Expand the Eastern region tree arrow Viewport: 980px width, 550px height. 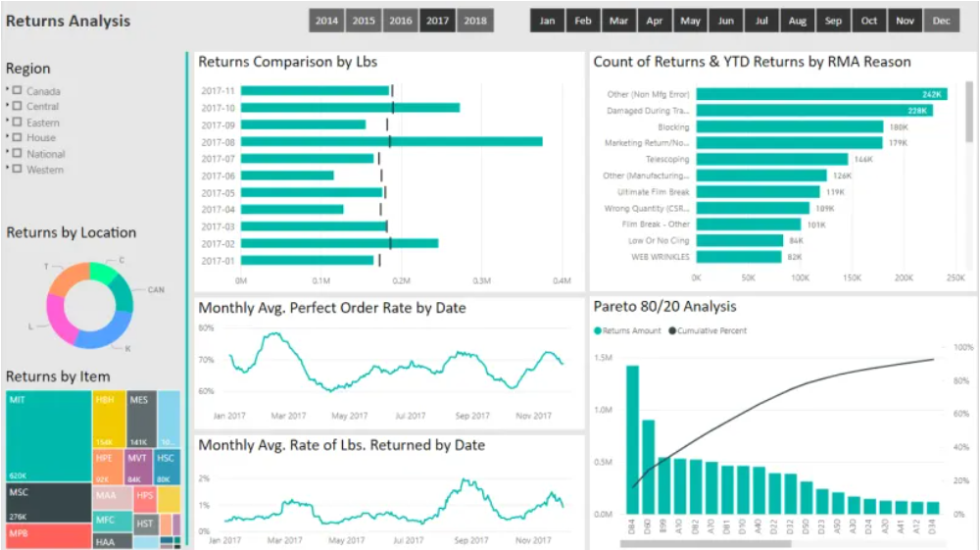pos(8,122)
